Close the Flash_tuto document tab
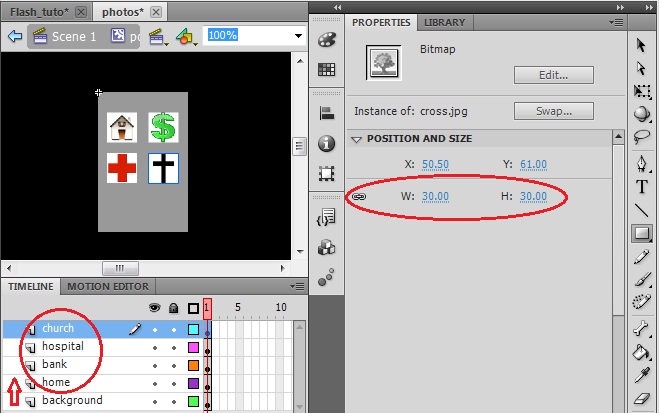Viewport: 659px width, 413px height. tap(81, 12)
